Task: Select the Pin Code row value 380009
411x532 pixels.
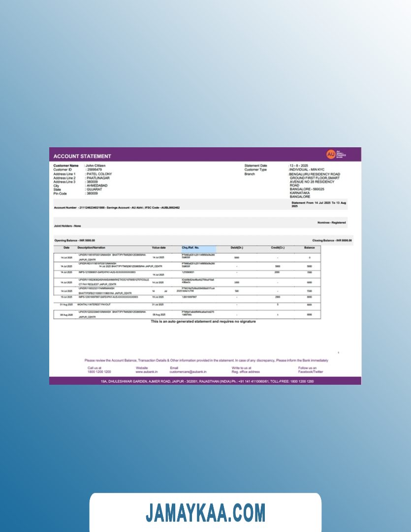Action: click(x=92, y=194)
